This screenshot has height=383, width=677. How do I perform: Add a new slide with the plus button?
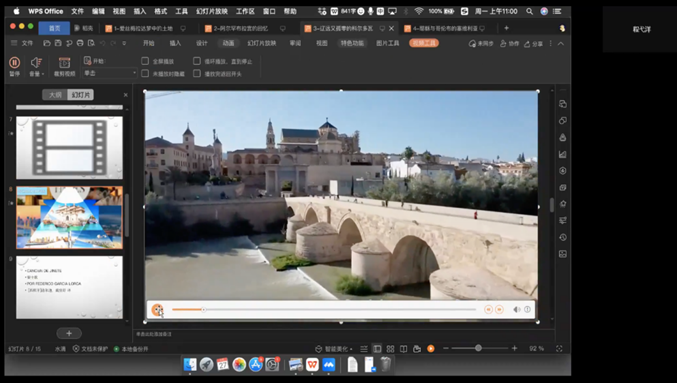click(69, 333)
